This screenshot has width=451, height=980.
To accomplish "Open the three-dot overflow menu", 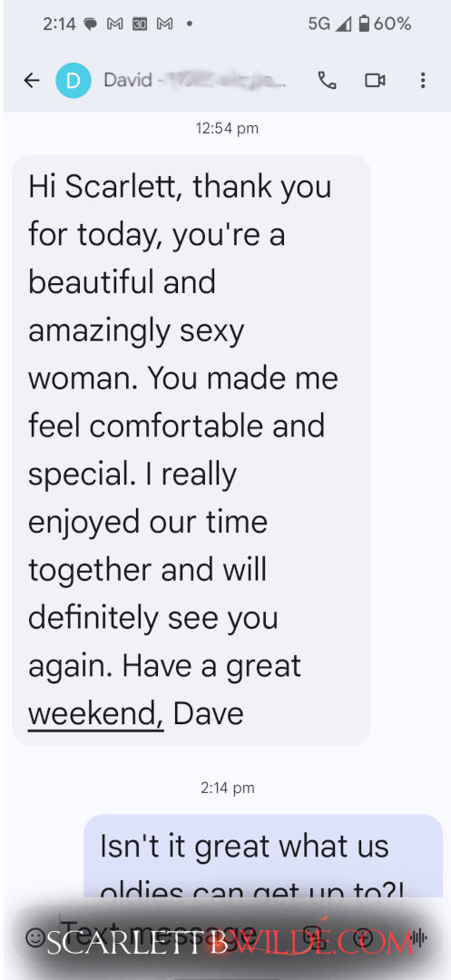I will pos(423,80).
